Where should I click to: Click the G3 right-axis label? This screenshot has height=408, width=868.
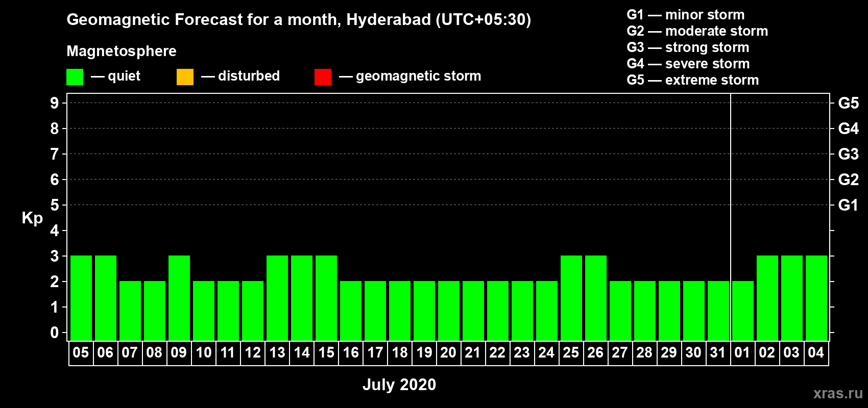(849, 154)
